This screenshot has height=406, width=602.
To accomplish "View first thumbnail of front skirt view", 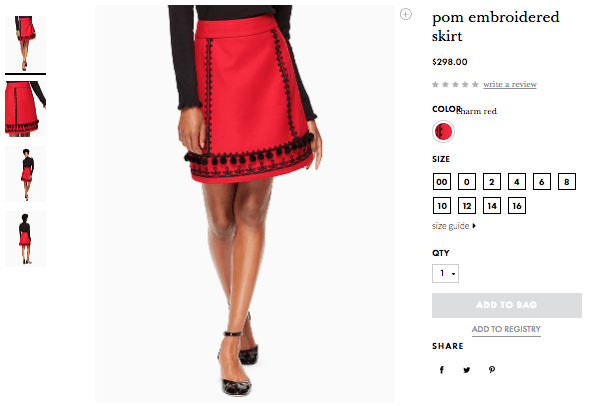I will point(25,43).
